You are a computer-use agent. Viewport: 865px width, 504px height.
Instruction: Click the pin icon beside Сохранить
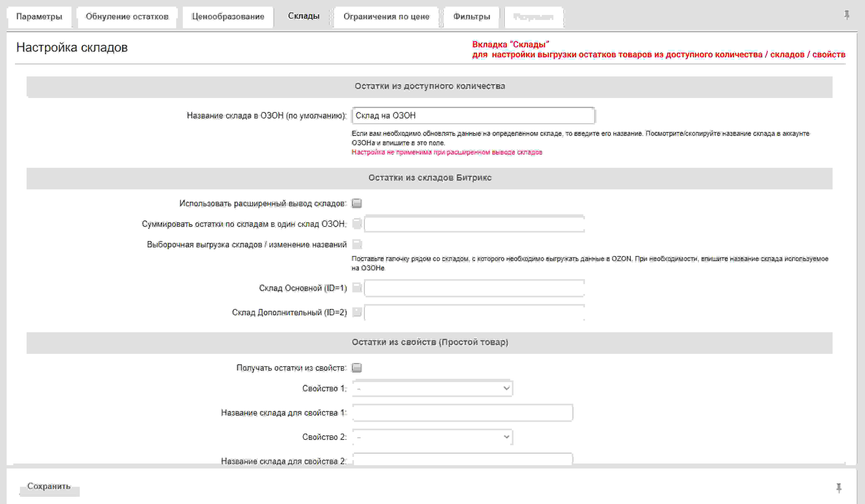pyautogui.click(x=839, y=488)
